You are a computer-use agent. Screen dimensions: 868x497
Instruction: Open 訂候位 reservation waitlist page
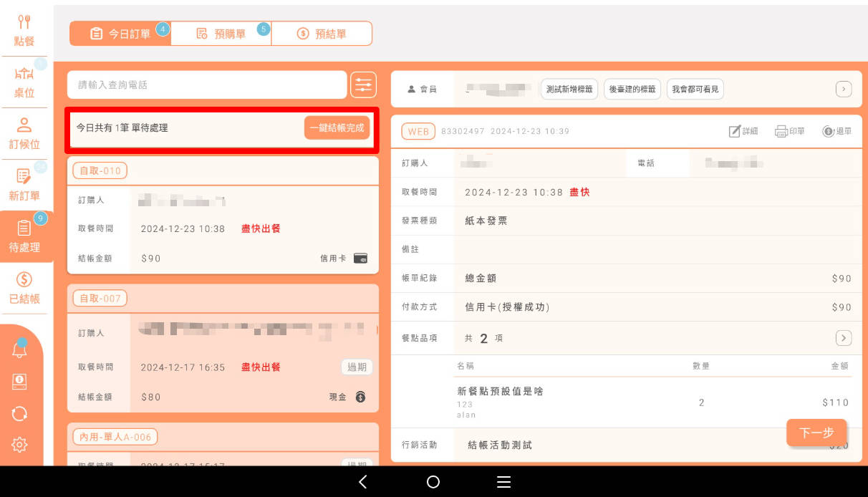click(x=24, y=133)
